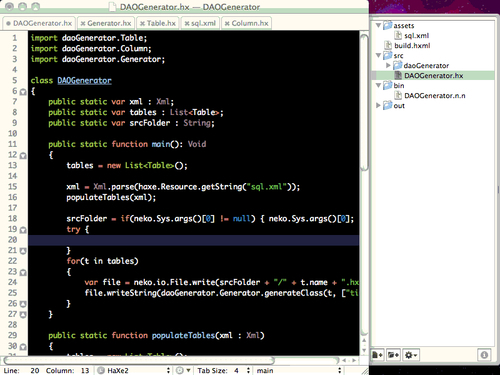Viewport: 500px width, 375px height.
Task: Toggle the fold marker on line 12
Action: tap(23, 156)
